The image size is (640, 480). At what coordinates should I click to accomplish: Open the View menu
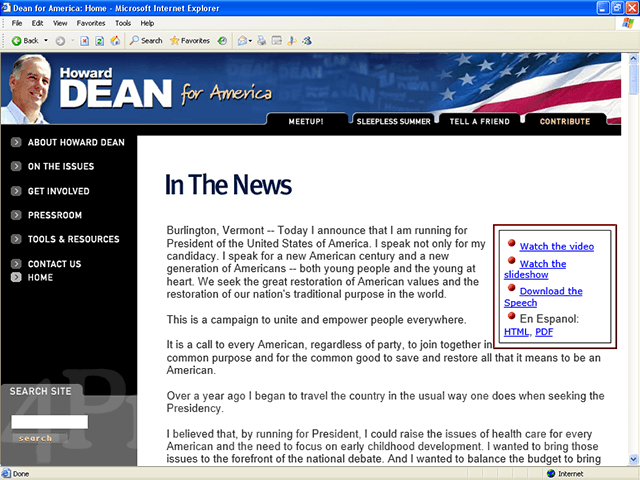pyautogui.click(x=60, y=23)
